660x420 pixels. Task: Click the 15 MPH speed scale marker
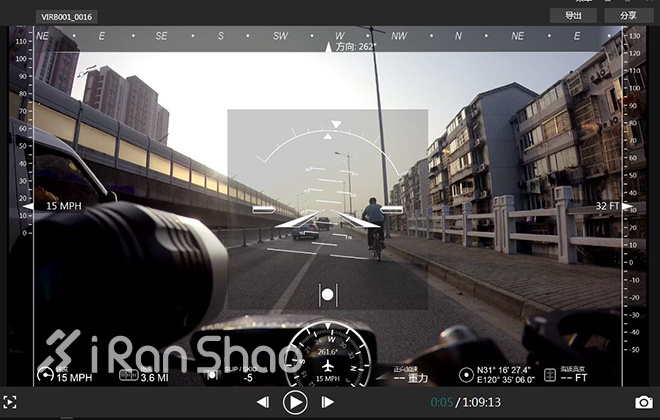pyautogui.click(x=64, y=206)
